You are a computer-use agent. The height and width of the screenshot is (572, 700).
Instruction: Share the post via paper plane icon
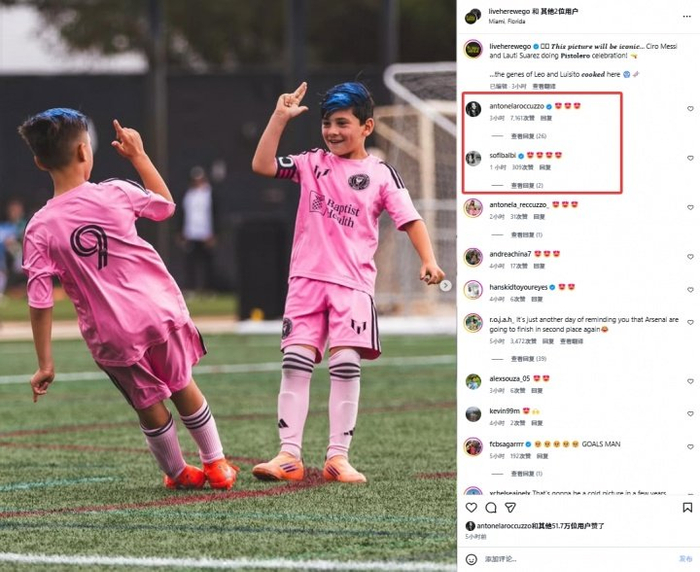(x=510, y=507)
